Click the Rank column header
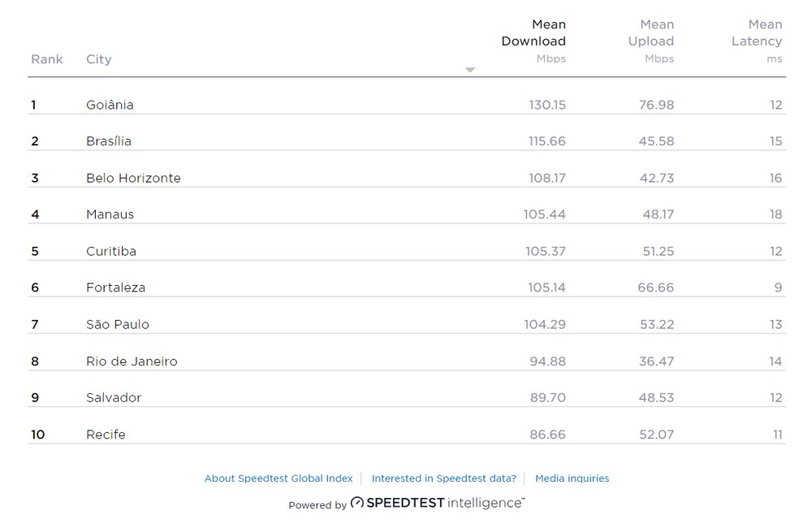The width and height of the screenshot is (812, 524). [47, 59]
